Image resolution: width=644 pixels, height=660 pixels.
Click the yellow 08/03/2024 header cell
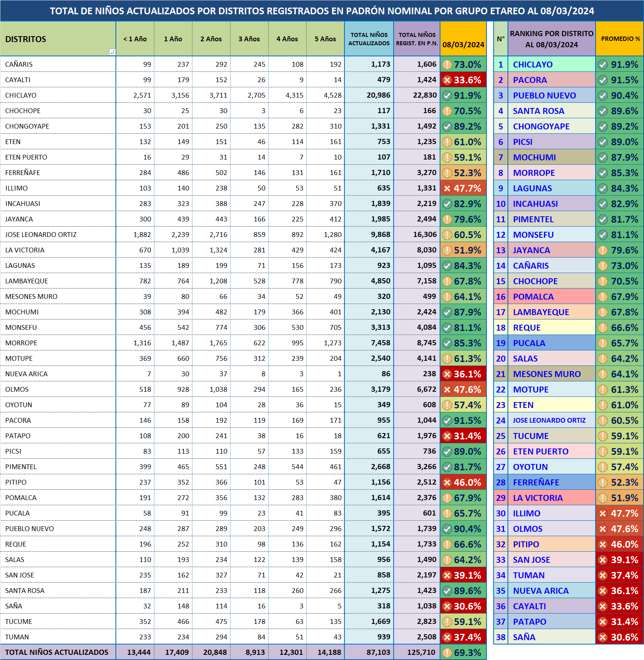coord(463,39)
